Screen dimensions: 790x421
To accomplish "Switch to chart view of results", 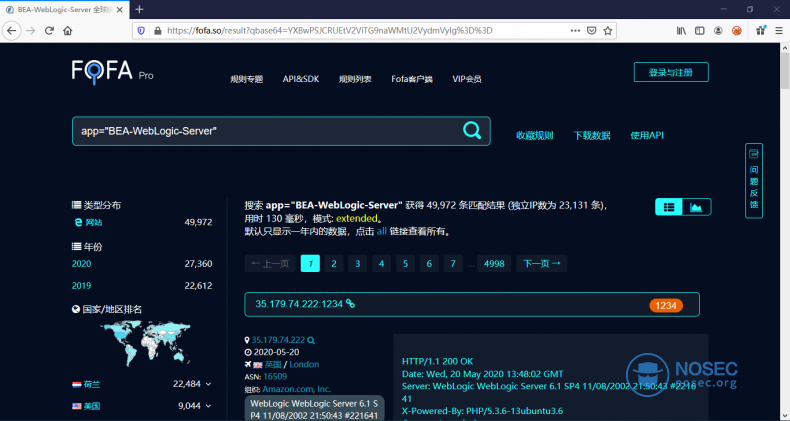I will tap(696, 207).
